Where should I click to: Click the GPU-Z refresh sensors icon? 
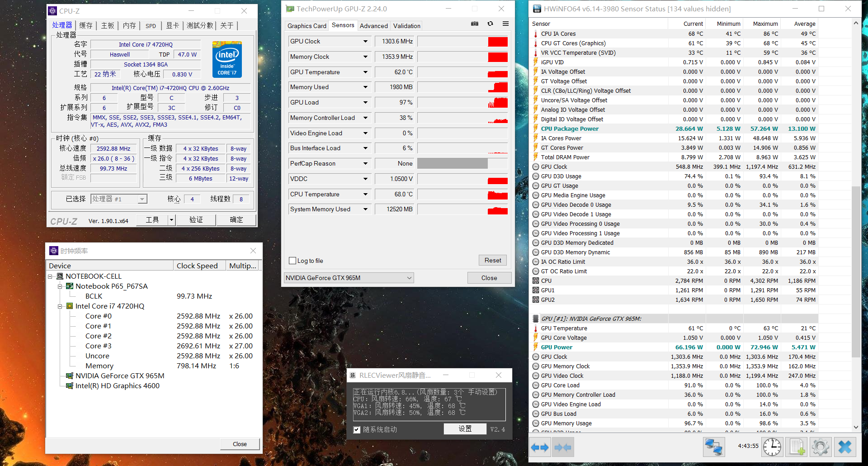(490, 24)
